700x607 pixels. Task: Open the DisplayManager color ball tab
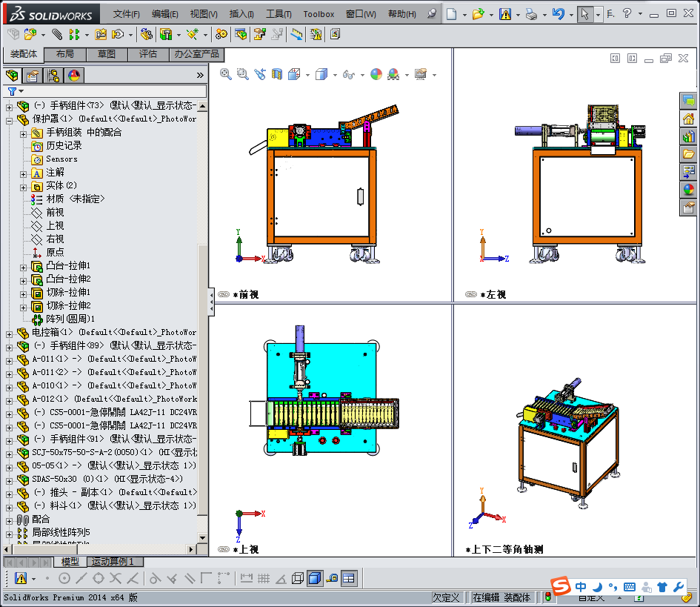[74, 76]
